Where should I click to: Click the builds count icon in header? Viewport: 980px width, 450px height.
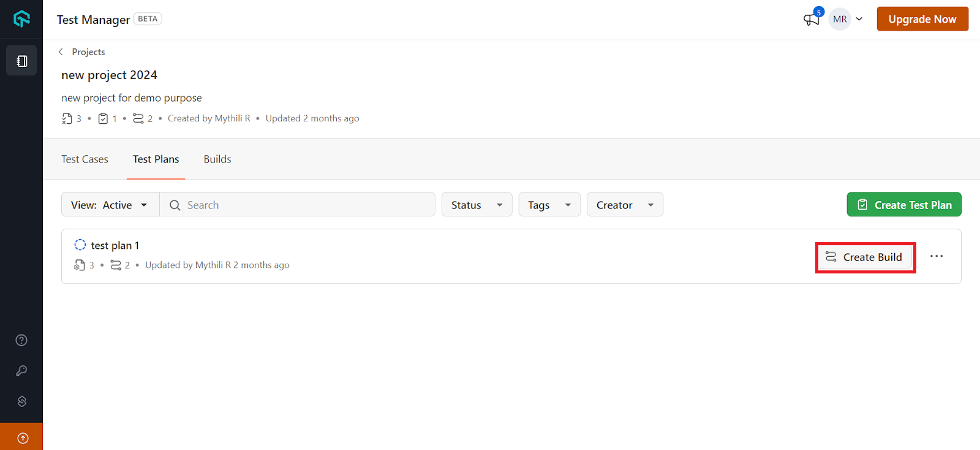coord(138,118)
